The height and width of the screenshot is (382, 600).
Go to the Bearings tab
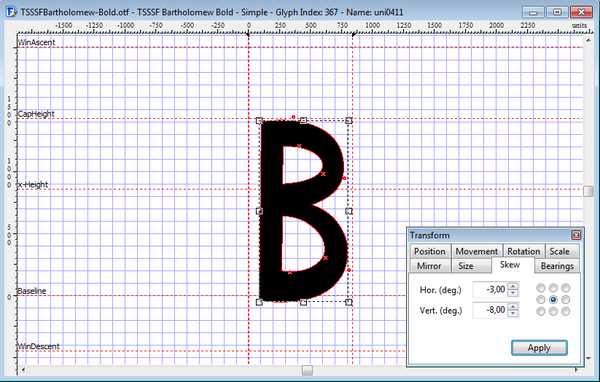click(557, 266)
